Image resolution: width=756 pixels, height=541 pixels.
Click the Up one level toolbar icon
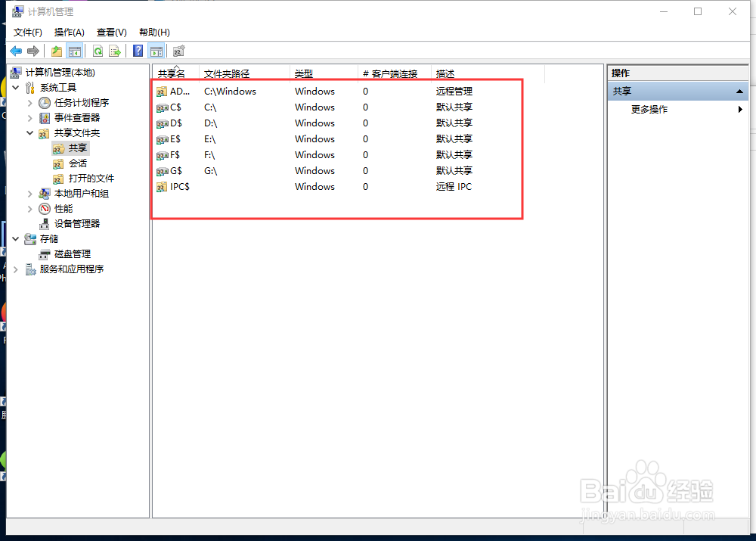[57, 51]
